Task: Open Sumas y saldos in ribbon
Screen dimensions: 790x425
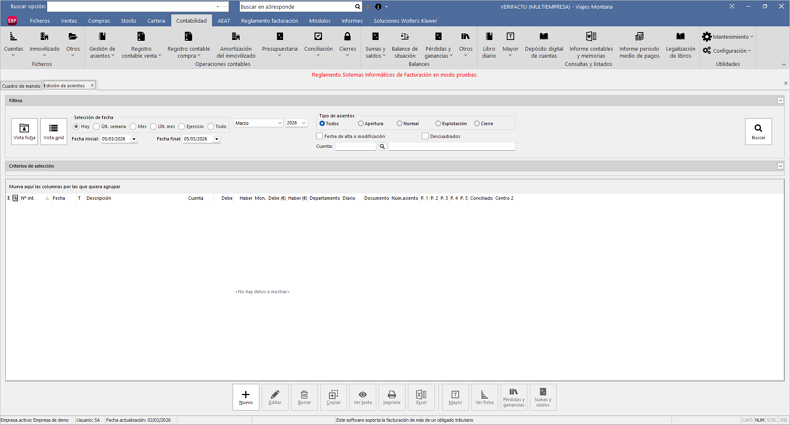Action: 375,44
